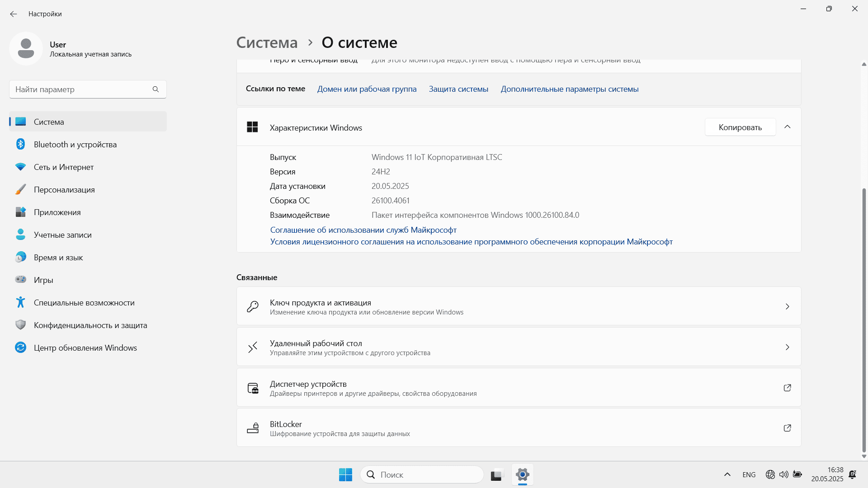Click the ENG language indicator
Viewport: 868px width, 488px height.
pyautogui.click(x=749, y=474)
